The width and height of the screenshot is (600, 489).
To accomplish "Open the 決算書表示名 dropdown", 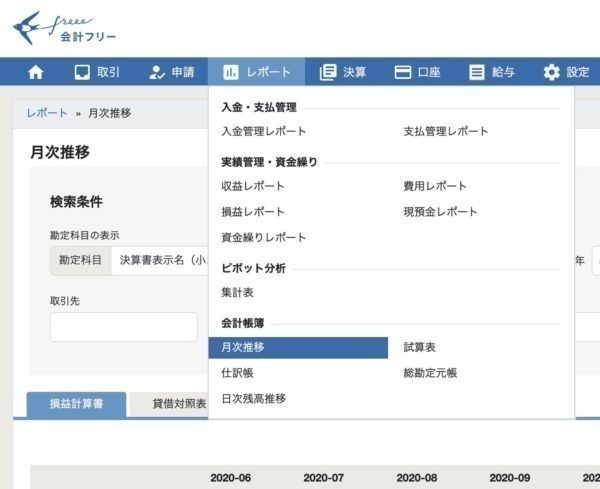I will point(160,260).
